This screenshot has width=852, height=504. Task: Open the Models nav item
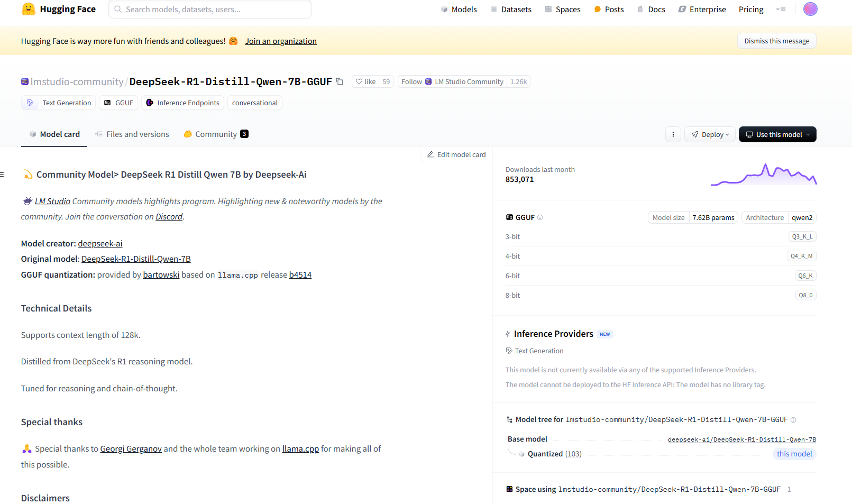coord(459,9)
